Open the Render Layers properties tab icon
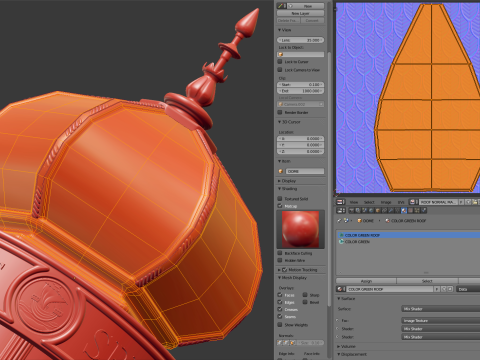 358,210
